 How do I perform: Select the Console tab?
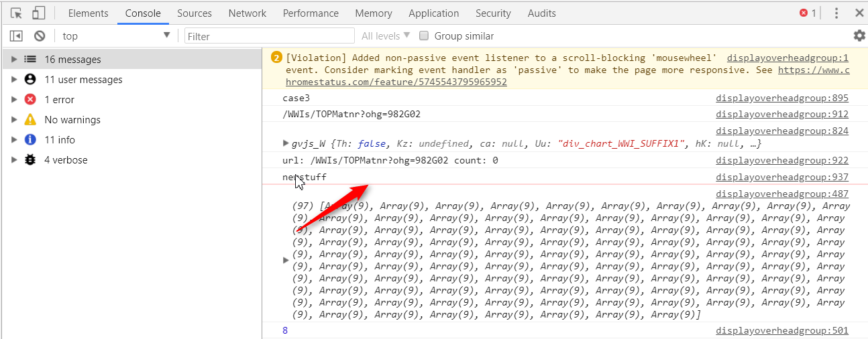(143, 13)
